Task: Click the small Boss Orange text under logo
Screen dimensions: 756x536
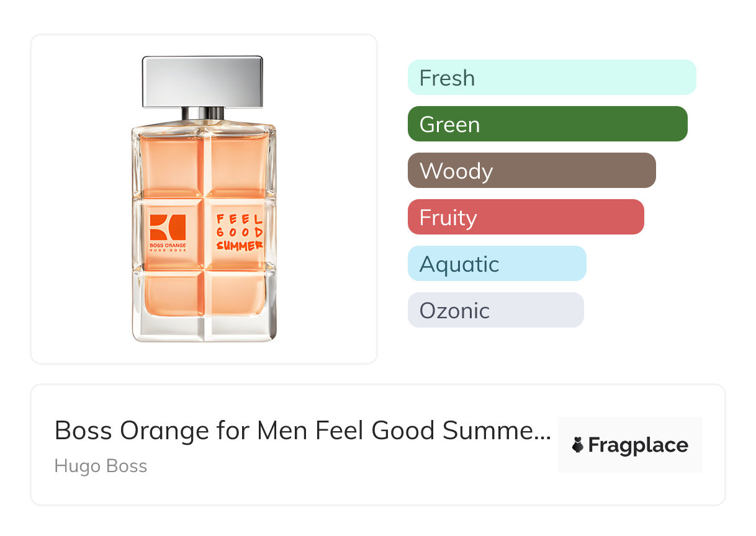Action: [x=168, y=246]
